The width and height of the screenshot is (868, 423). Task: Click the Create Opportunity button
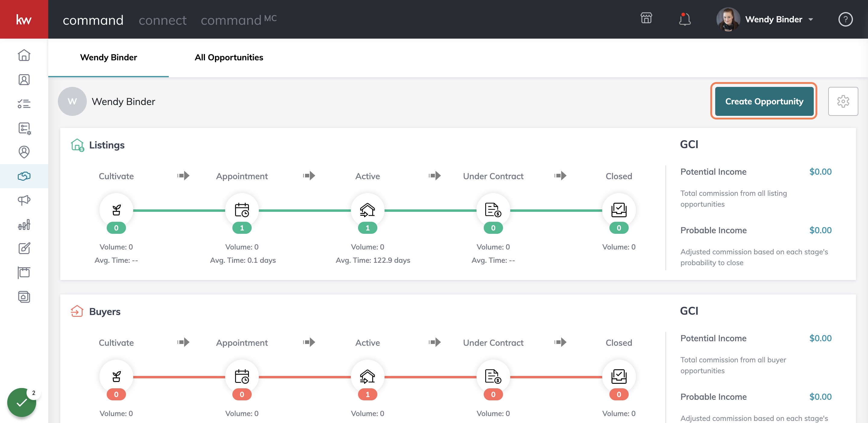coord(764,101)
